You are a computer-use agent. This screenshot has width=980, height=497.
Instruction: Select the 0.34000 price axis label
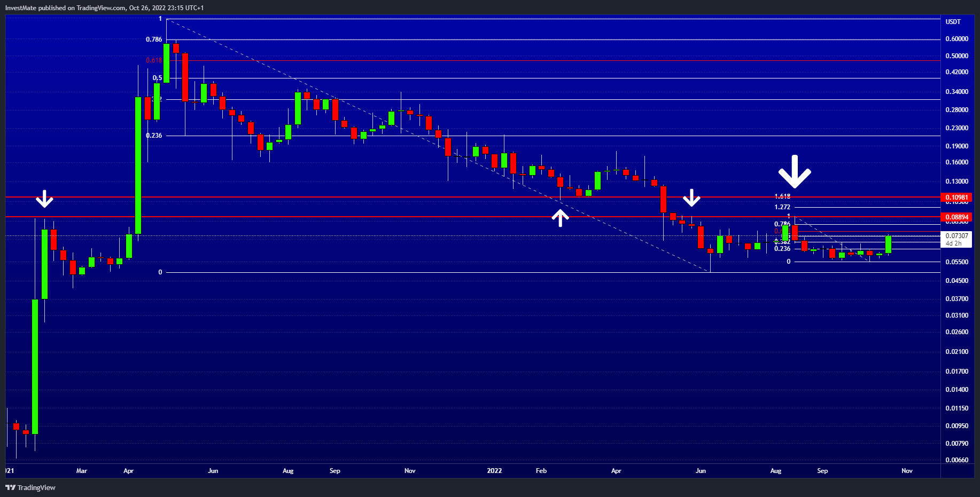956,92
